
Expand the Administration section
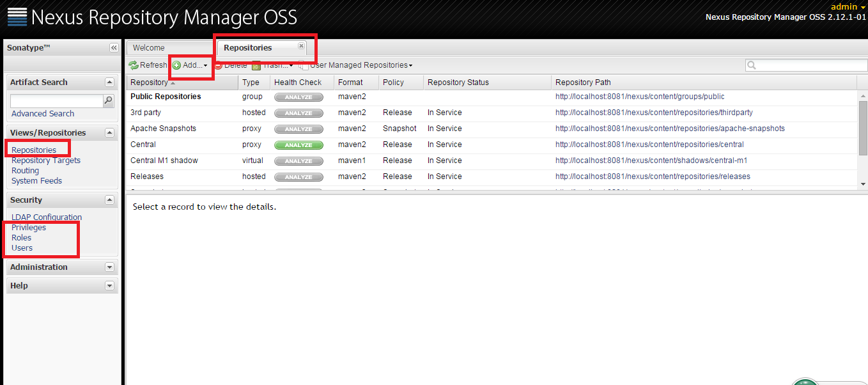[109, 267]
